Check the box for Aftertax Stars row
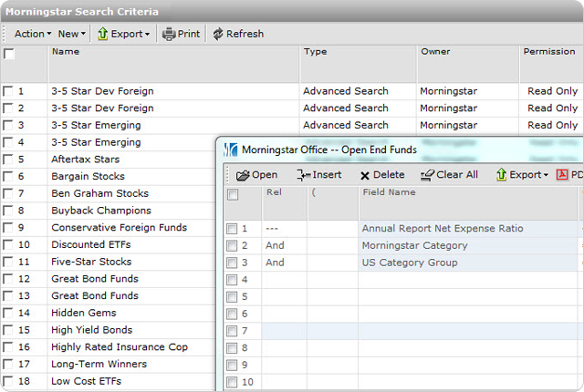 coord(7,160)
